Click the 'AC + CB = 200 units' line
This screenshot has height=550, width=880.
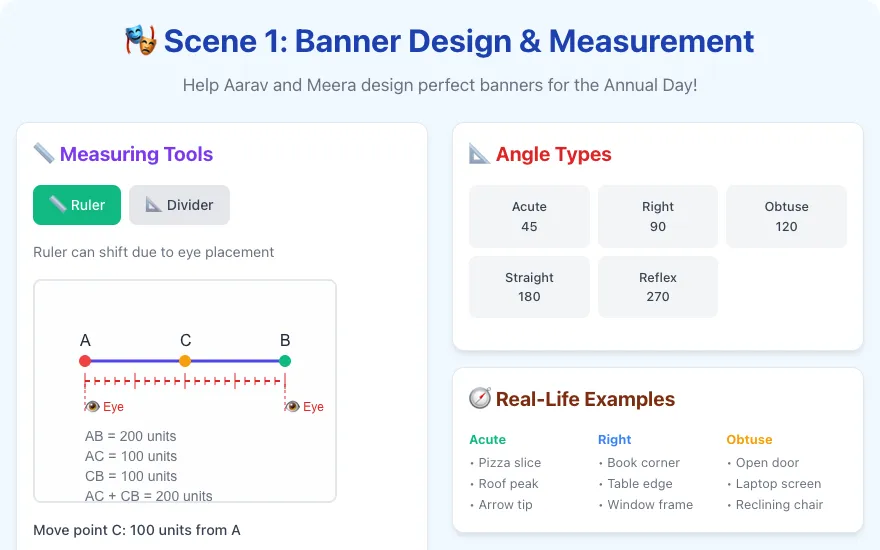pos(149,496)
